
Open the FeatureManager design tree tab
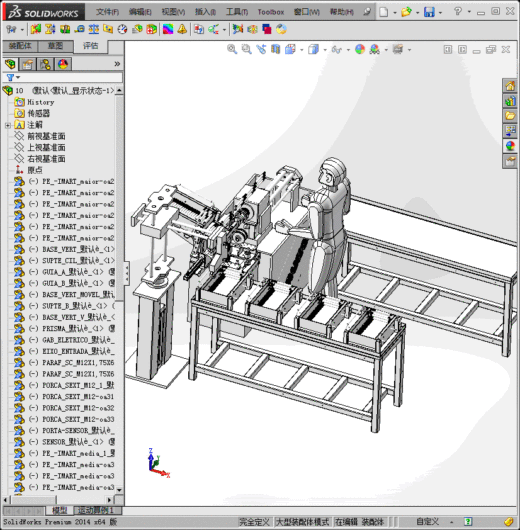[10, 64]
